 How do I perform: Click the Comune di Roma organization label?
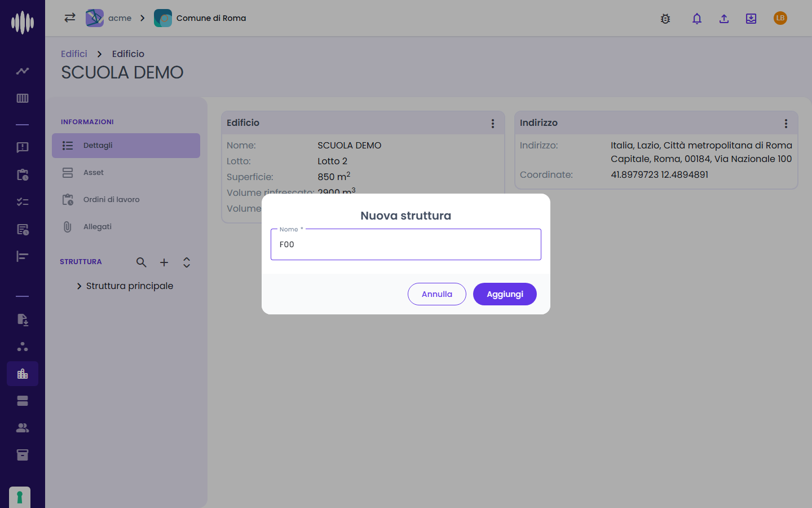pyautogui.click(x=211, y=18)
